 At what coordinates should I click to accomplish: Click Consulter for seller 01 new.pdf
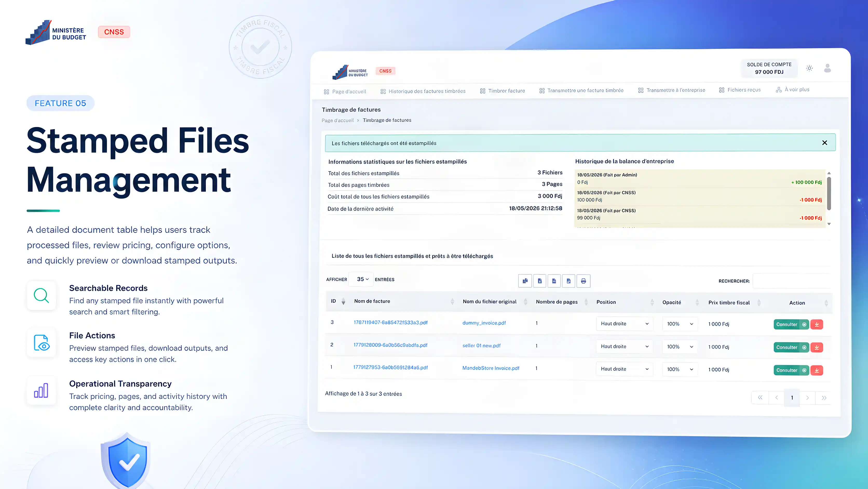(791, 347)
